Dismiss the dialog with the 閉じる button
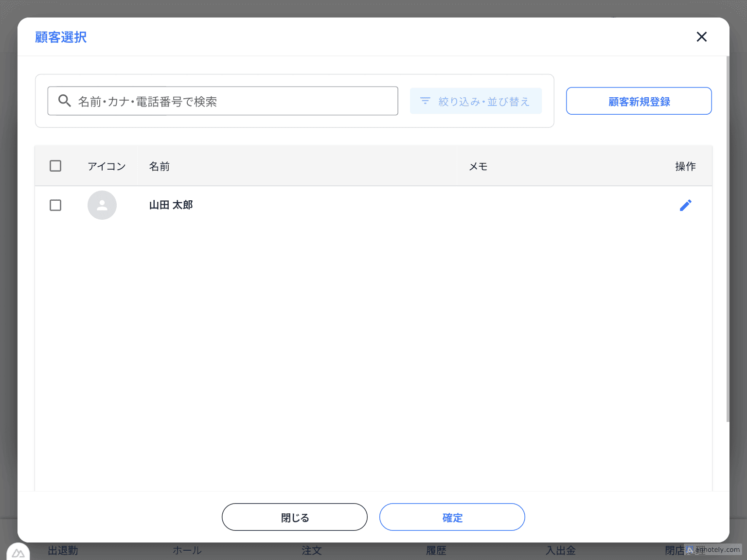The width and height of the screenshot is (747, 560). (294, 517)
